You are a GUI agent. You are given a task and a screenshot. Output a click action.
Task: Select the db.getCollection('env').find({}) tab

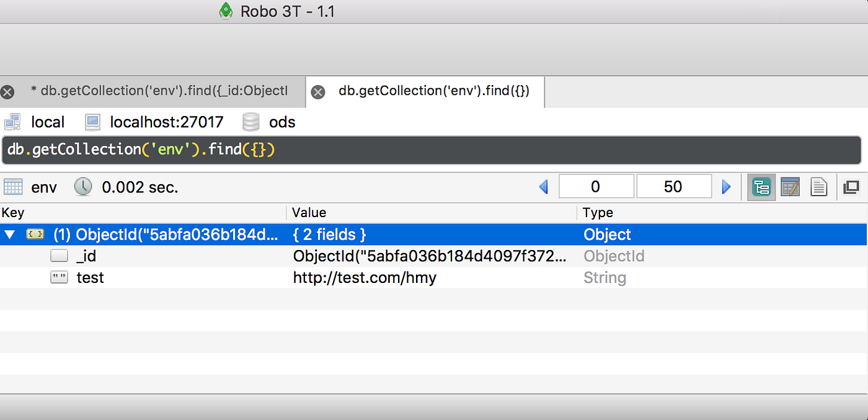(433, 91)
